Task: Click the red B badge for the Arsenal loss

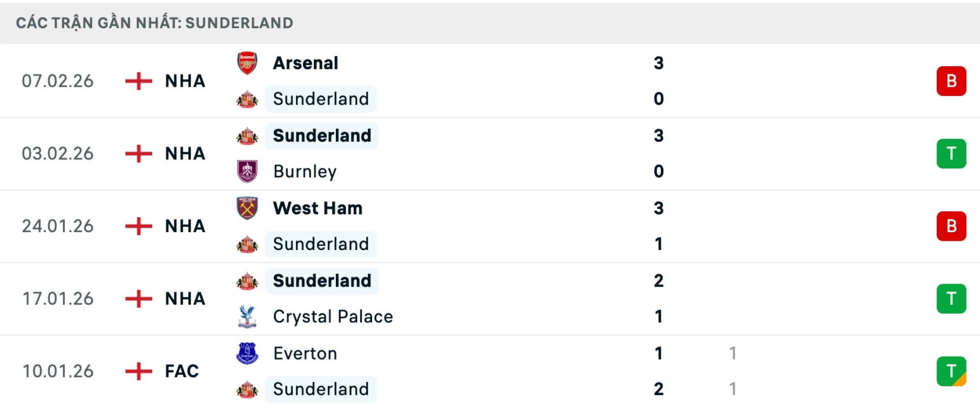Action: click(x=951, y=81)
